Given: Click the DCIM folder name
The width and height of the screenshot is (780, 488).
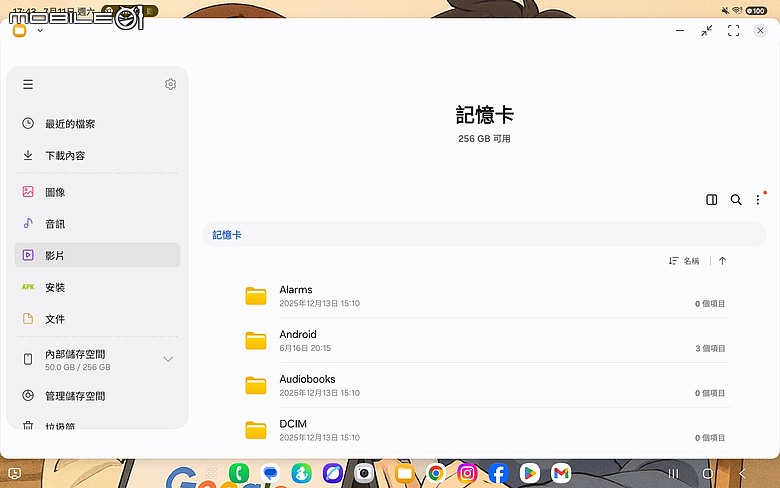Looking at the screenshot, I should pyautogui.click(x=292, y=424).
